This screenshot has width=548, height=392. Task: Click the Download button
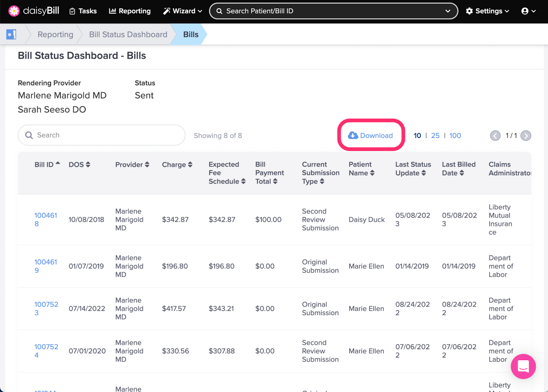point(371,135)
